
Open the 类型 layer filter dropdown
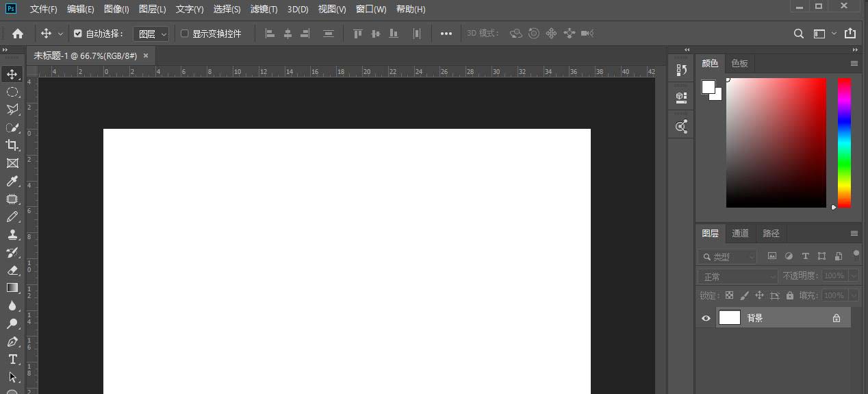tap(728, 256)
